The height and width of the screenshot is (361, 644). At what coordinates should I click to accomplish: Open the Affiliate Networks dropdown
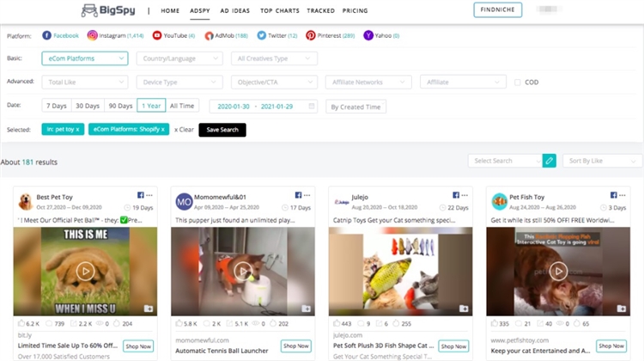point(368,83)
